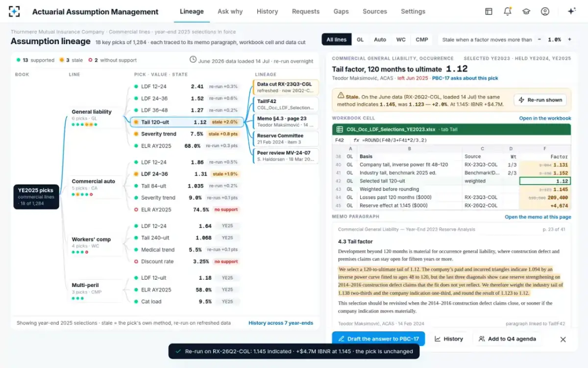588x368 pixels.
Task: Click the no support badge on Discount rate
Action: [226, 262]
